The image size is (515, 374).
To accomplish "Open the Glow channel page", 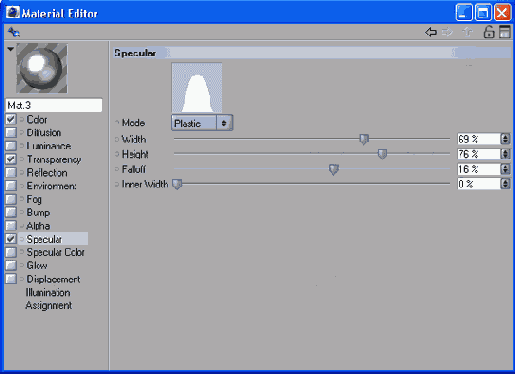I will [x=37, y=265].
